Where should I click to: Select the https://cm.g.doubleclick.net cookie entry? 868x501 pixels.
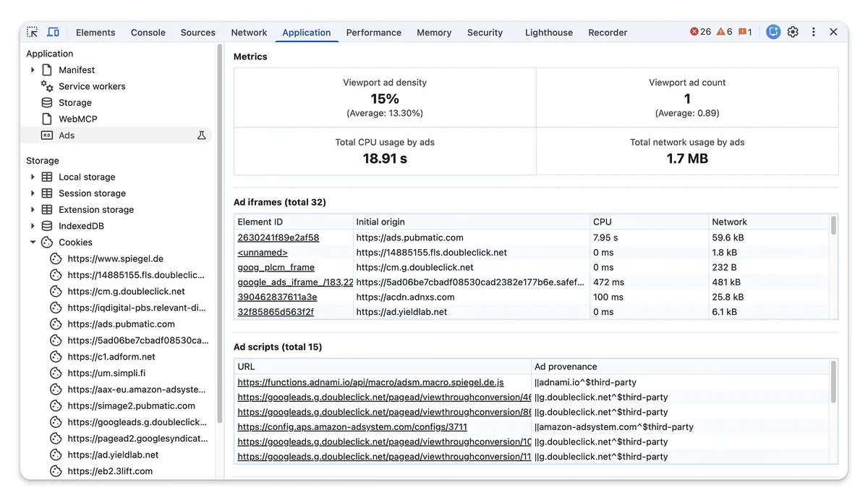pyautogui.click(x=127, y=291)
